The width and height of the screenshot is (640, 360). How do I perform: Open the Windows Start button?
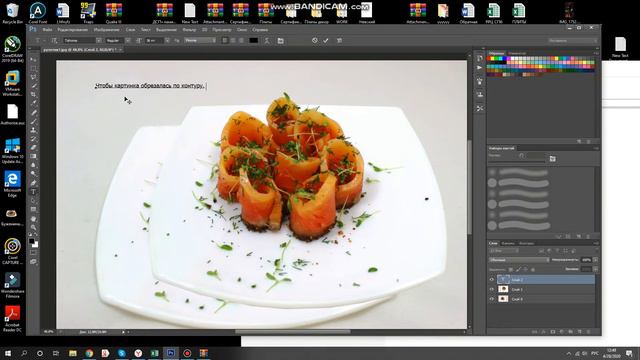[8, 353]
